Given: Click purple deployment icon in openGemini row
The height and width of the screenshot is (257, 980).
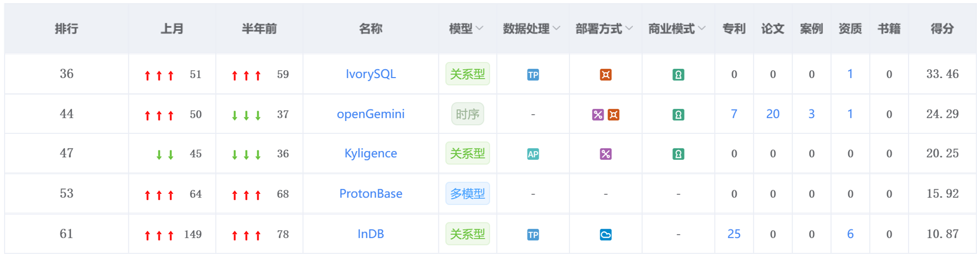Looking at the screenshot, I should pyautogui.click(x=597, y=115).
